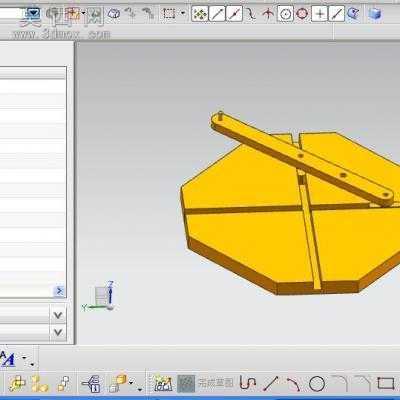
Task: Open dropdown arrow next to text A tool
Action: click(25, 358)
